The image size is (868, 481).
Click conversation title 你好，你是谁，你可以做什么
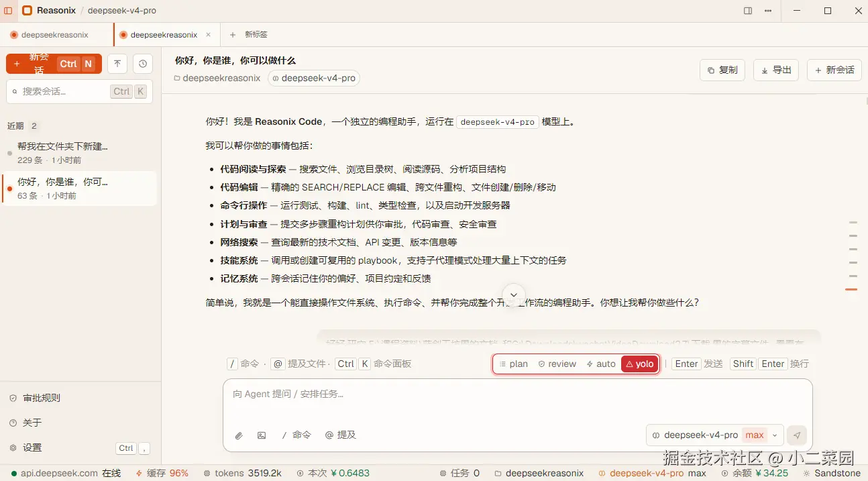(x=235, y=60)
